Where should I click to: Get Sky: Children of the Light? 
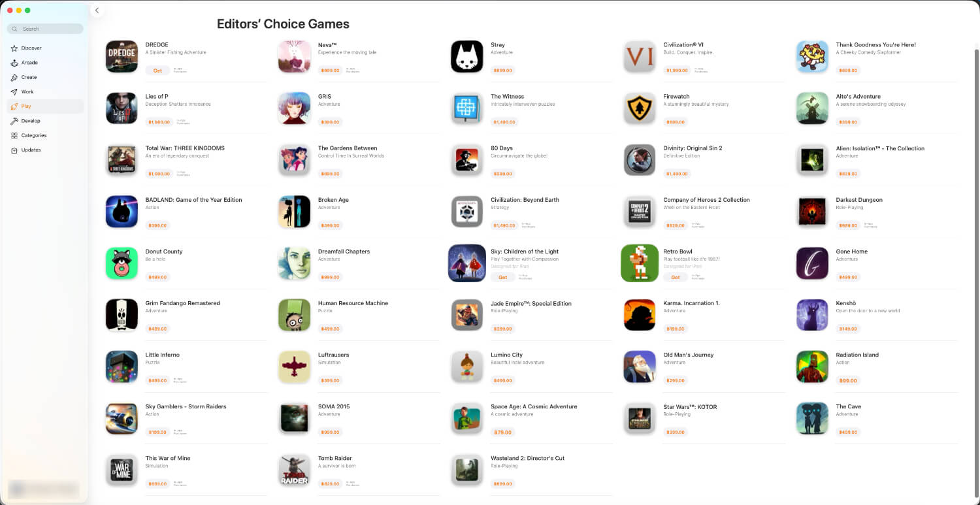pos(503,278)
